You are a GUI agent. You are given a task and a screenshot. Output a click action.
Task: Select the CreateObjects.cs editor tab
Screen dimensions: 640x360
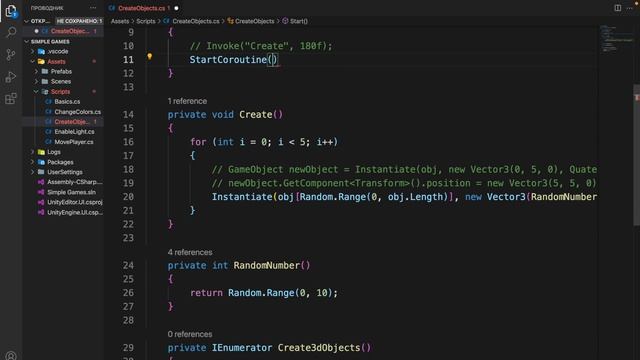click(142, 8)
